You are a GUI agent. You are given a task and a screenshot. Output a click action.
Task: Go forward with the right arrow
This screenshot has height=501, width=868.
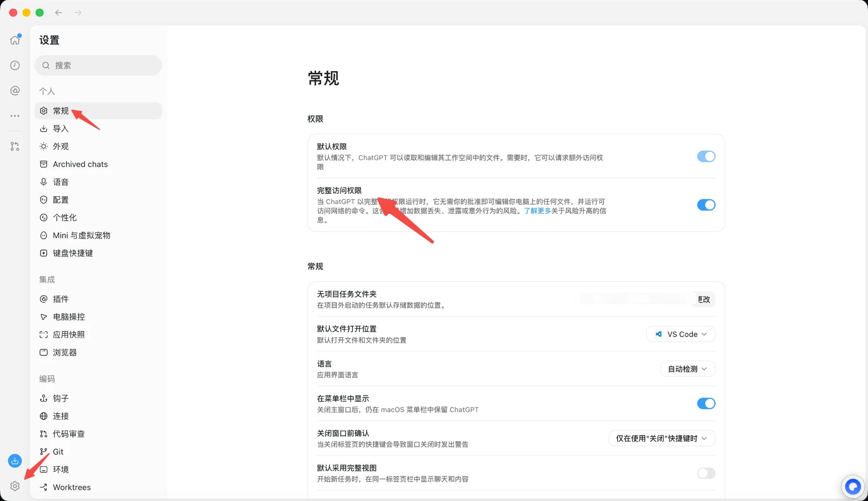tap(78, 13)
